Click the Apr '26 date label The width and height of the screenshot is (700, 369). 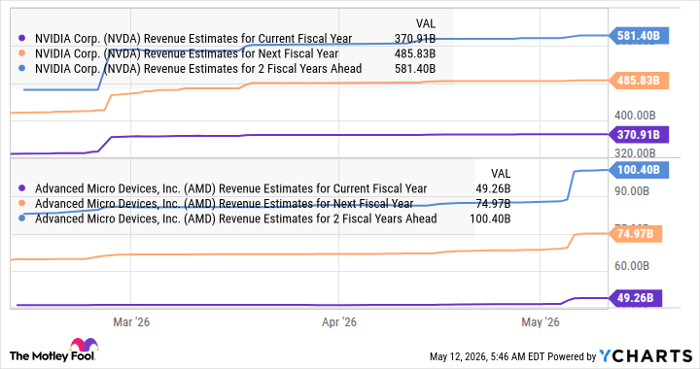(339, 322)
